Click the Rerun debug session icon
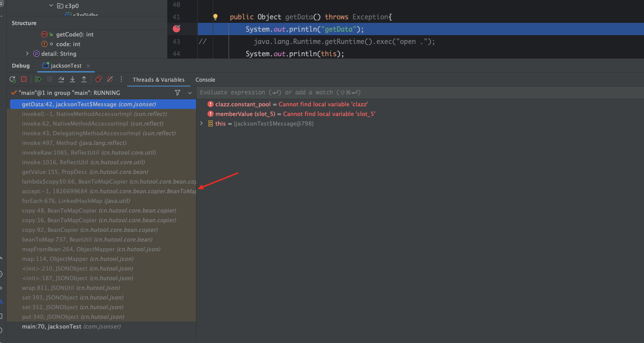644x343 pixels. tap(13, 79)
